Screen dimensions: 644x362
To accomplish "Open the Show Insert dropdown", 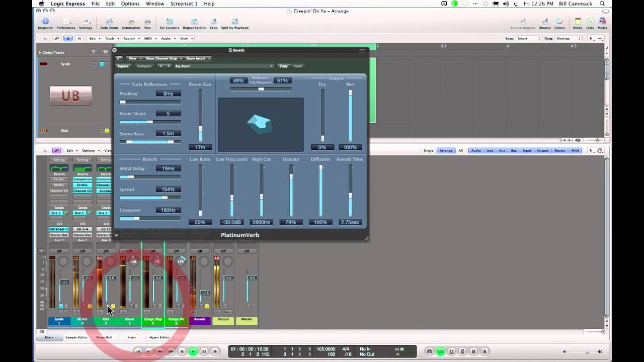I will click(x=198, y=58).
